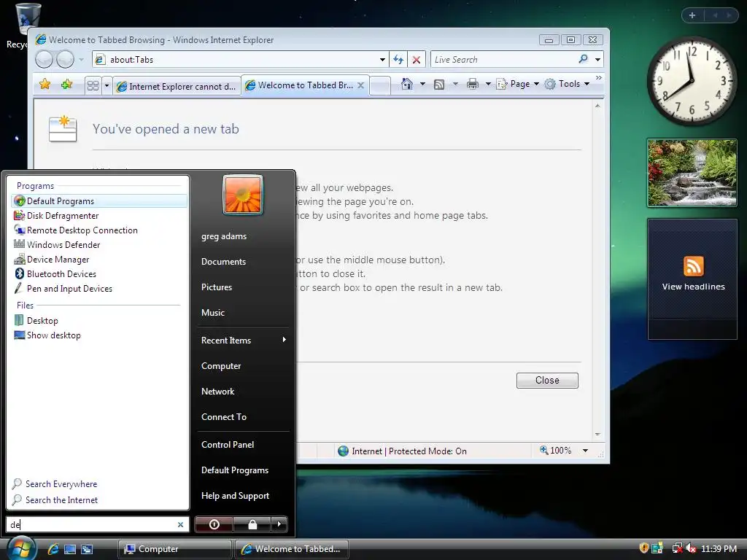Screen dimensions: 747x560
Task: Switch to Internet Explorer cannot display tab
Action: [x=177, y=86]
